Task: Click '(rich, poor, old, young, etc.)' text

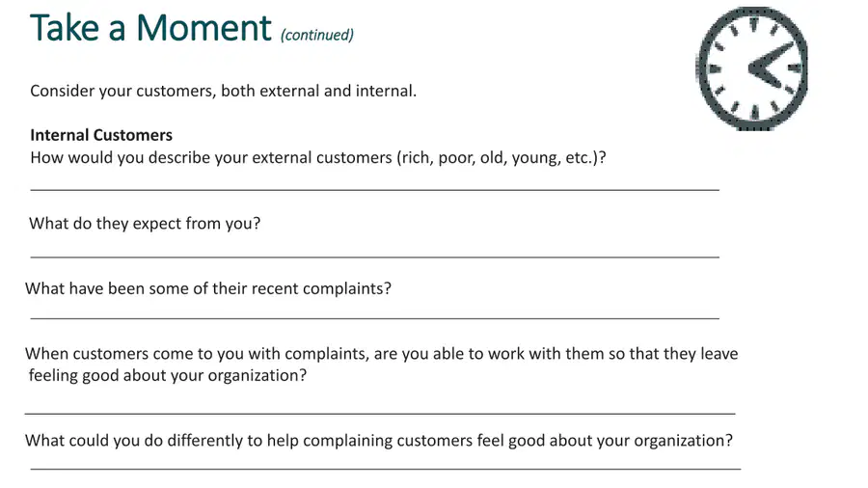Action: [x=499, y=158]
